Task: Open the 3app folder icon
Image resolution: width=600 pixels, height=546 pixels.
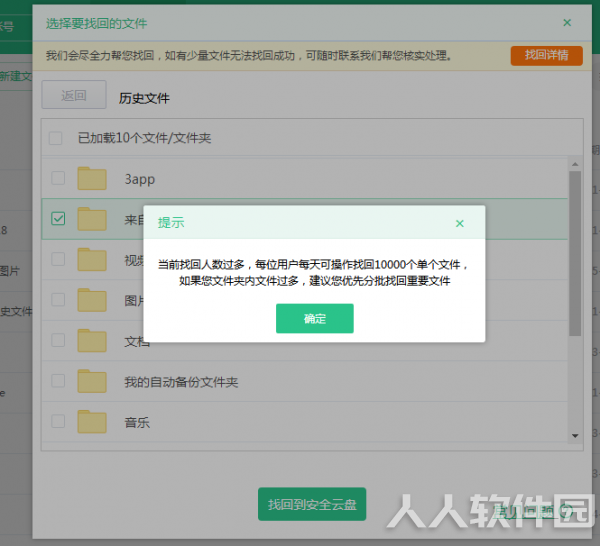Action: point(92,178)
